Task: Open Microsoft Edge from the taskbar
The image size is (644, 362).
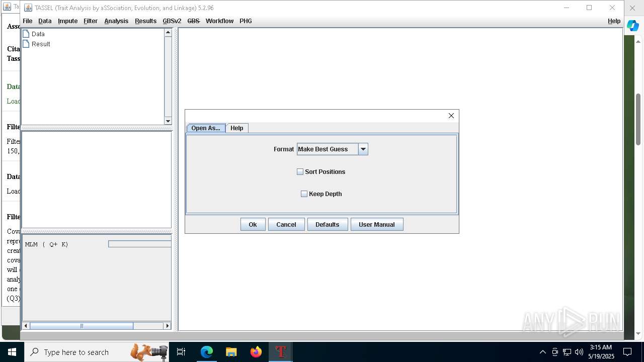Action: (x=207, y=352)
